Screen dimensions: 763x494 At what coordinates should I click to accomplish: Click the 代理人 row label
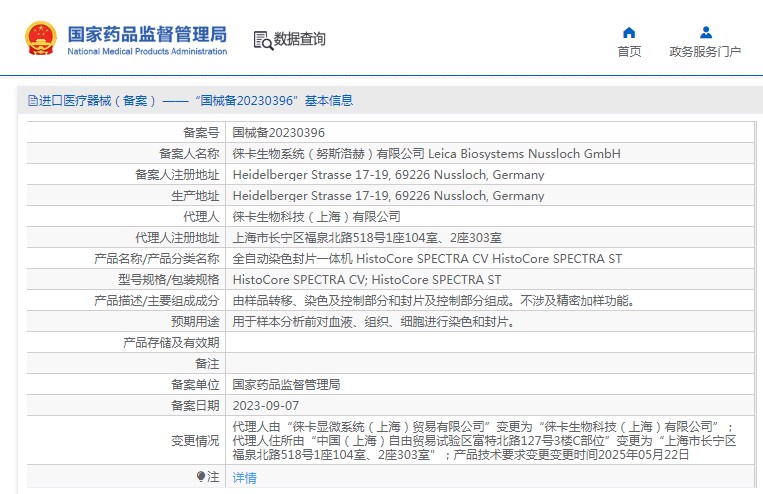201,216
